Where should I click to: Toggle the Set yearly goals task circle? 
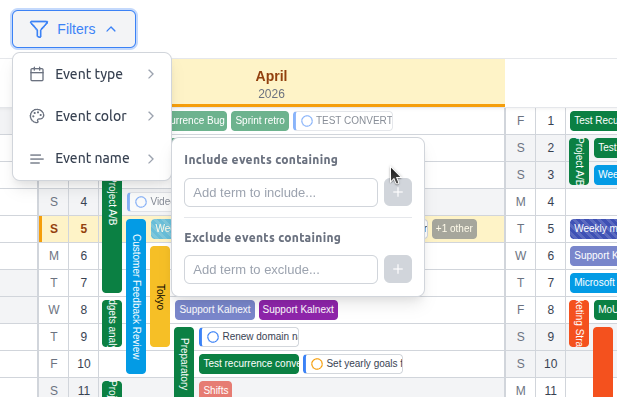[x=317, y=364]
